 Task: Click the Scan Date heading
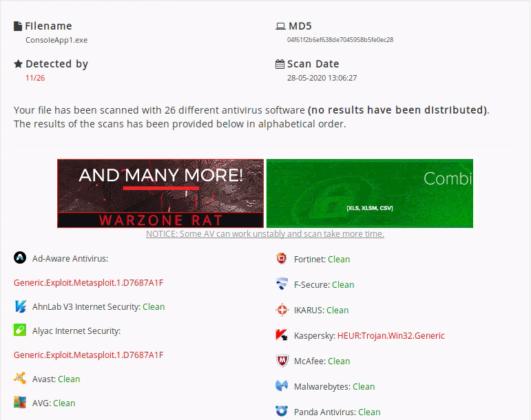point(313,64)
